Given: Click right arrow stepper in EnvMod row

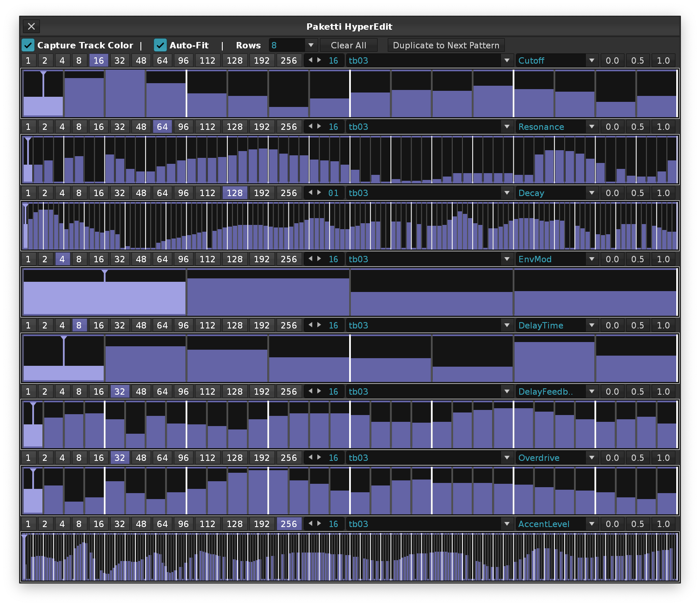Looking at the screenshot, I should [319, 259].
